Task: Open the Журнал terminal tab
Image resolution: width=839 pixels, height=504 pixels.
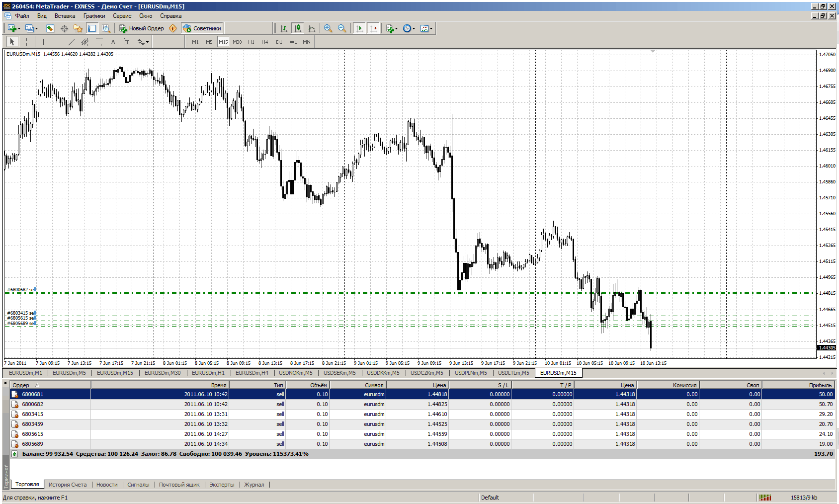Action: [254, 485]
